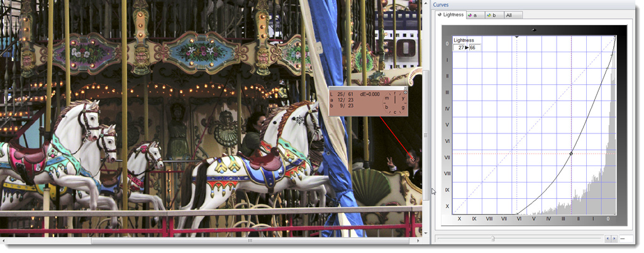This screenshot has width=644, height=253.
Task: Click the a 12/ 23 readout row
Action: click(x=341, y=99)
